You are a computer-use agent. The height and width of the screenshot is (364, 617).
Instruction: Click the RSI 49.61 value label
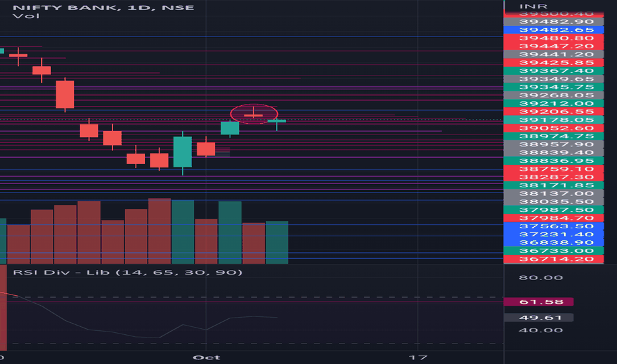(x=539, y=318)
